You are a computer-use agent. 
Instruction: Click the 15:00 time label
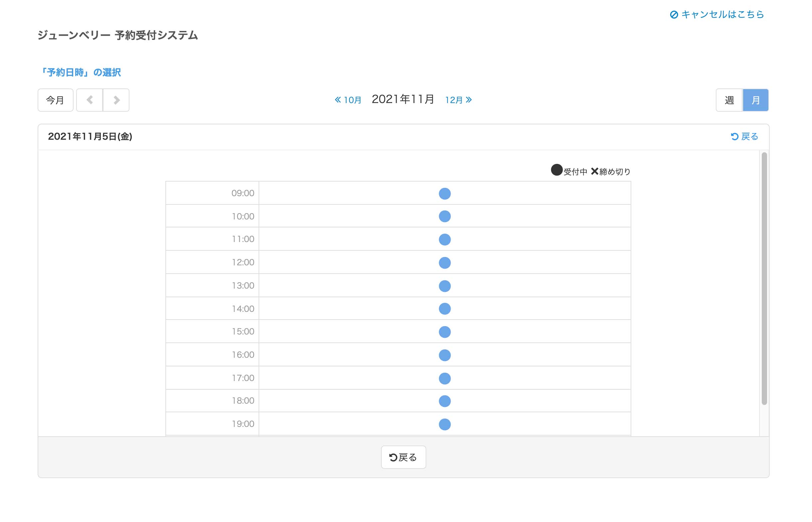(x=243, y=331)
